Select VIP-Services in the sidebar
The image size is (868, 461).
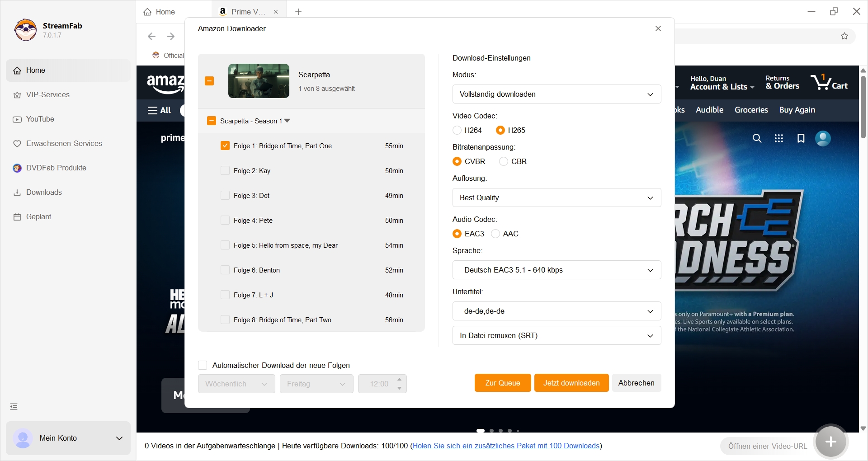tap(47, 94)
